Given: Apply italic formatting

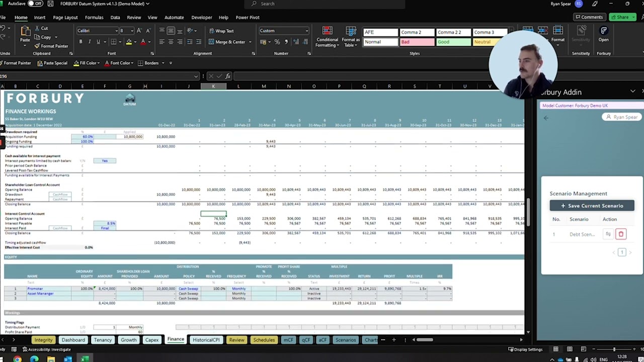Looking at the screenshot, I should pos(89,42).
